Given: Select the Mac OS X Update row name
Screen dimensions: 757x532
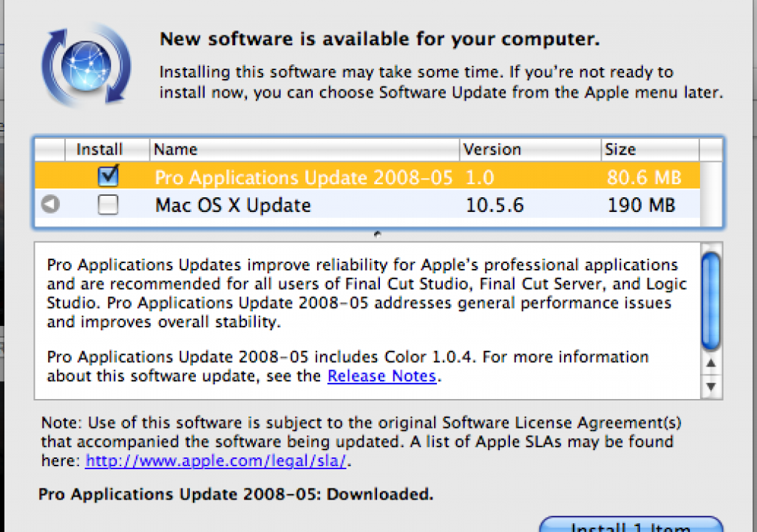Looking at the screenshot, I should coord(233,205).
